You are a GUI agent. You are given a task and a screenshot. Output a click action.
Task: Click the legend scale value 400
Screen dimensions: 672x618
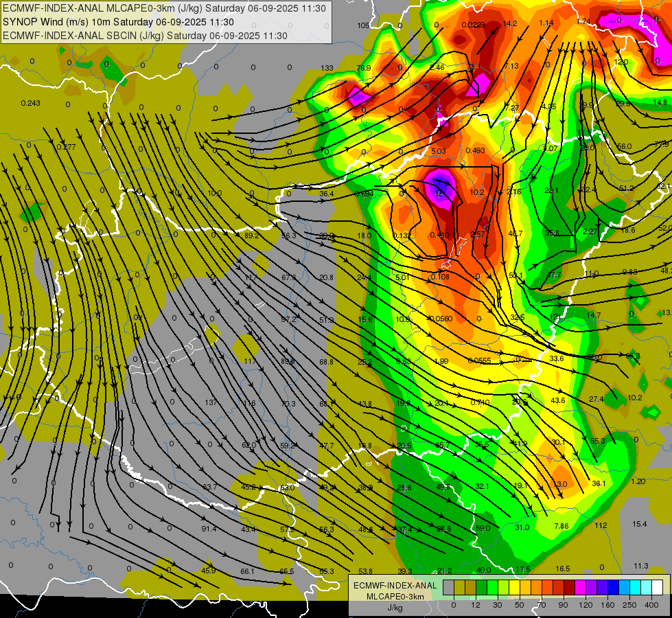[651, 605]
